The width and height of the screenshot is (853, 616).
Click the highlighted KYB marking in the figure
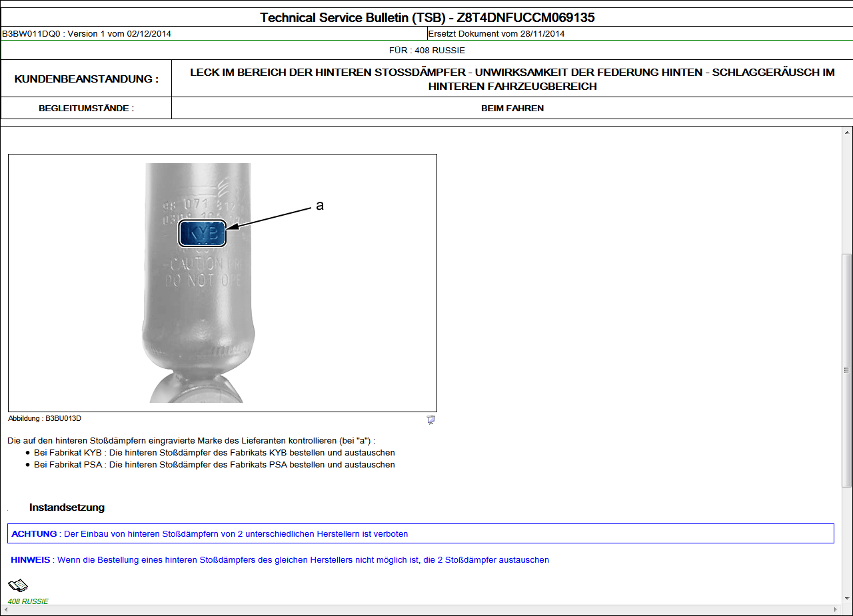[x=203, y=234]
